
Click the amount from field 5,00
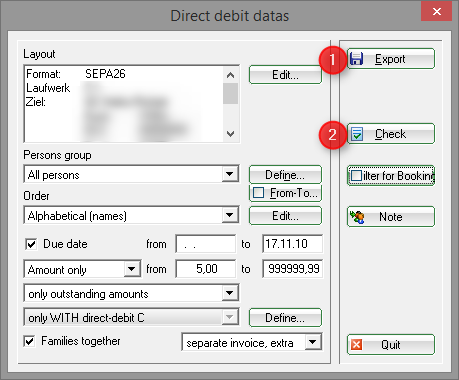[206, 269]
